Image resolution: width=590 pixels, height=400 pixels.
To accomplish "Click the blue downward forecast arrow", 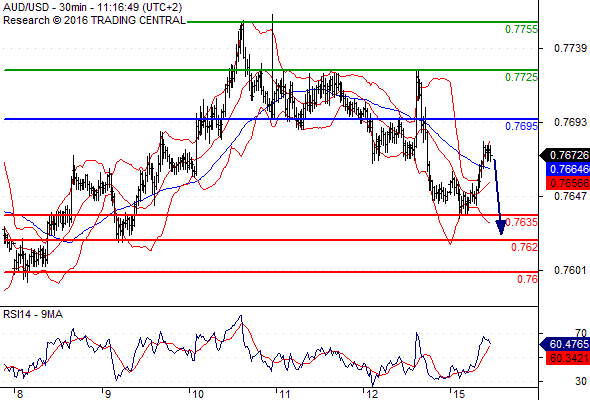I will (x=498, y=196).
